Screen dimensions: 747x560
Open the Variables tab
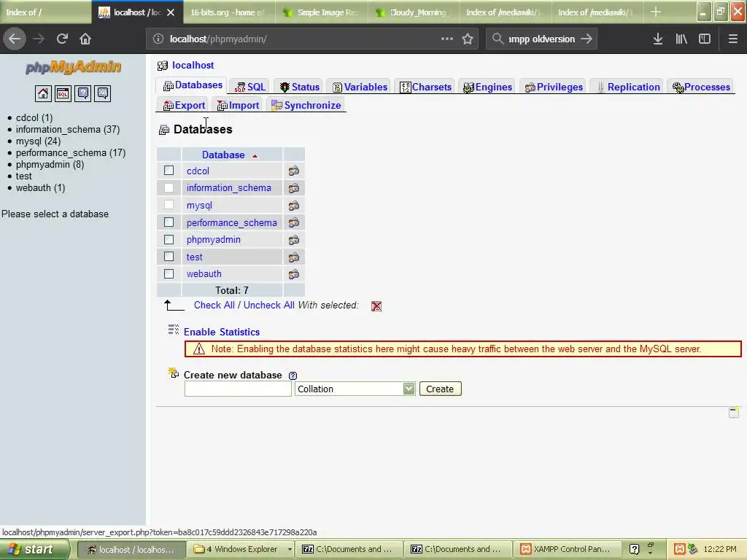[x=360, y=87]
